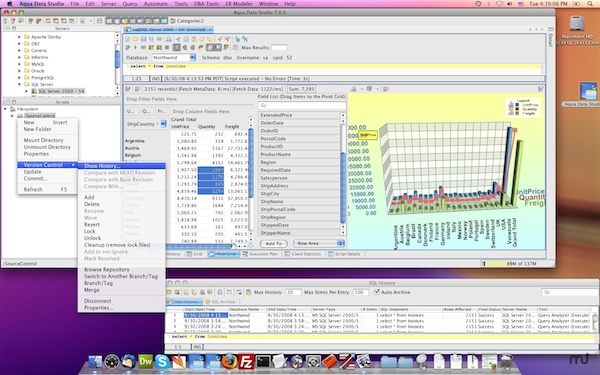Screen dimensions: 600x375
Task: Open the Northwind database dropdown
Action: (192, 57)
